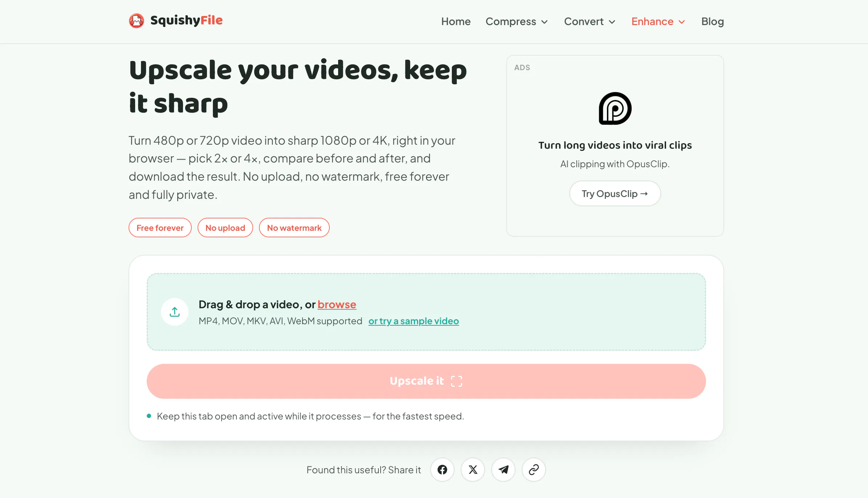This screenshot has width=868, height=498.
Task: Click the SquishyFile brand name
Action: click(x=187, y=20)
